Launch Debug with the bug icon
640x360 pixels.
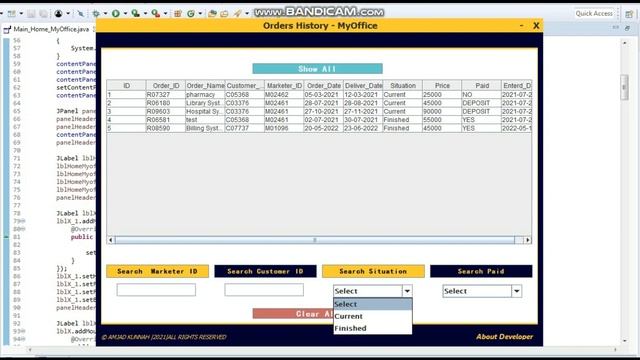click(96, 13)
